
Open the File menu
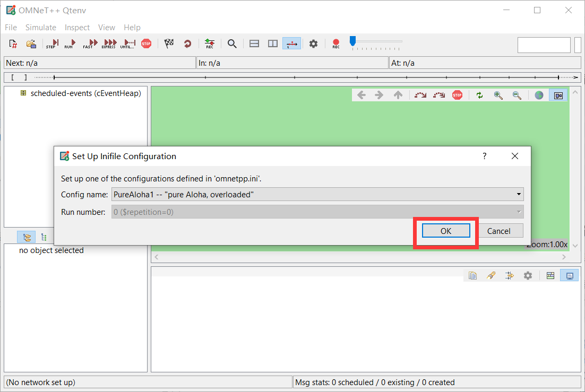pos(11,27)
